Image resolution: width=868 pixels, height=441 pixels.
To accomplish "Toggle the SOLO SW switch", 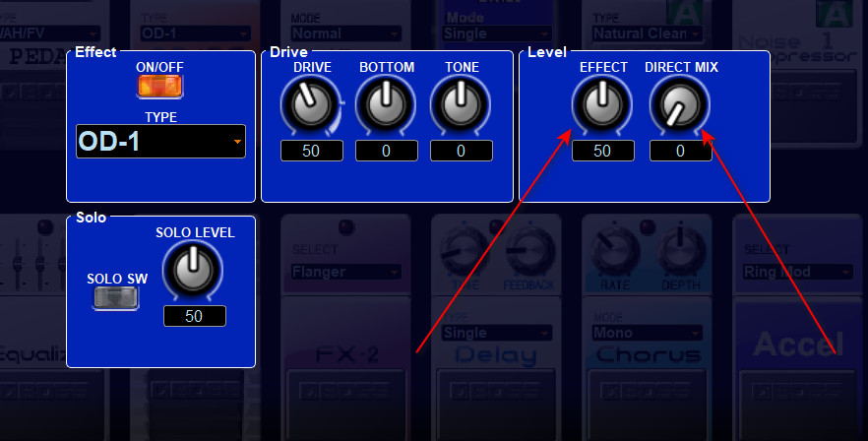I will point(116,298).
